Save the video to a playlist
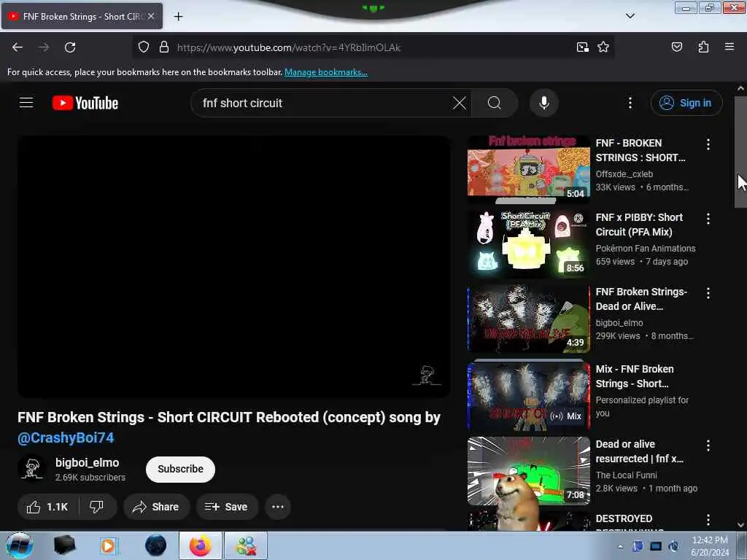The width and height of the screenshot is (747, 560). 227,507
